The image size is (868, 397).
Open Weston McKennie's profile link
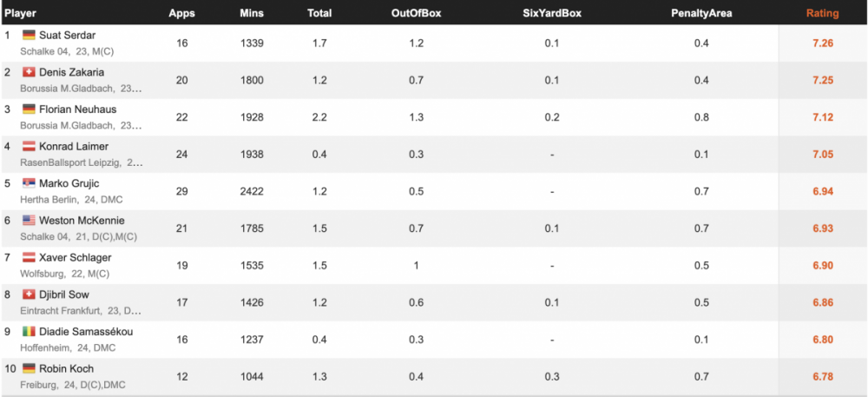[82, 221]
